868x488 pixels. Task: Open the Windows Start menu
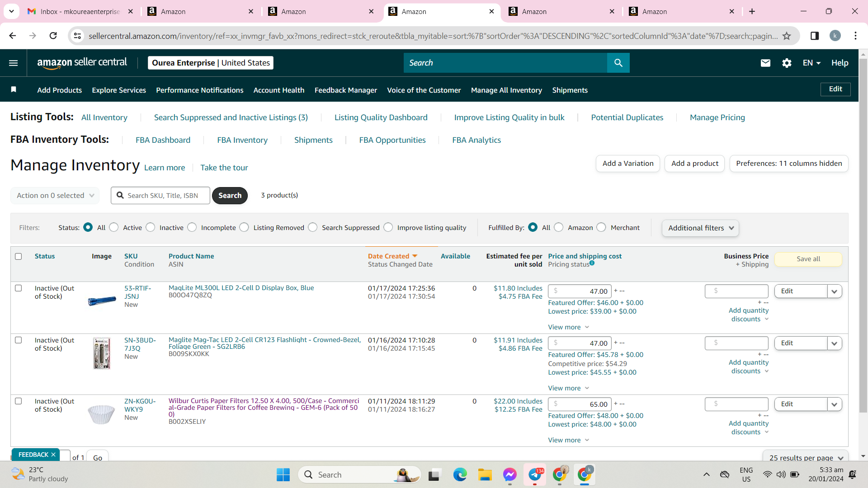click(283, 475)
